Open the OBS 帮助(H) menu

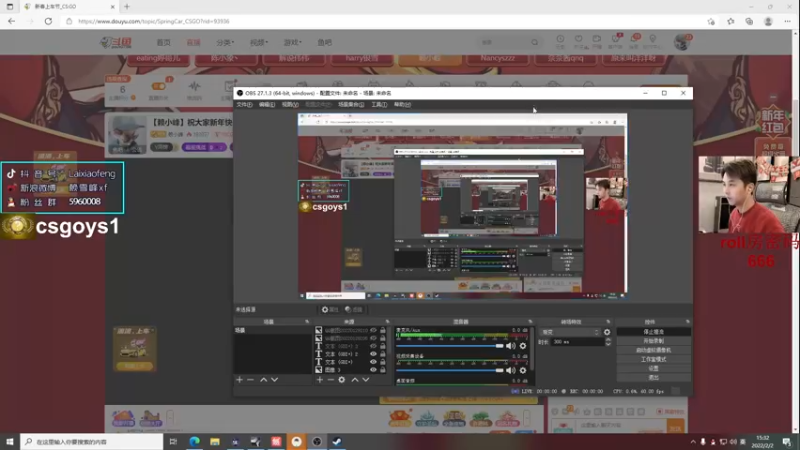pos(402,105)
